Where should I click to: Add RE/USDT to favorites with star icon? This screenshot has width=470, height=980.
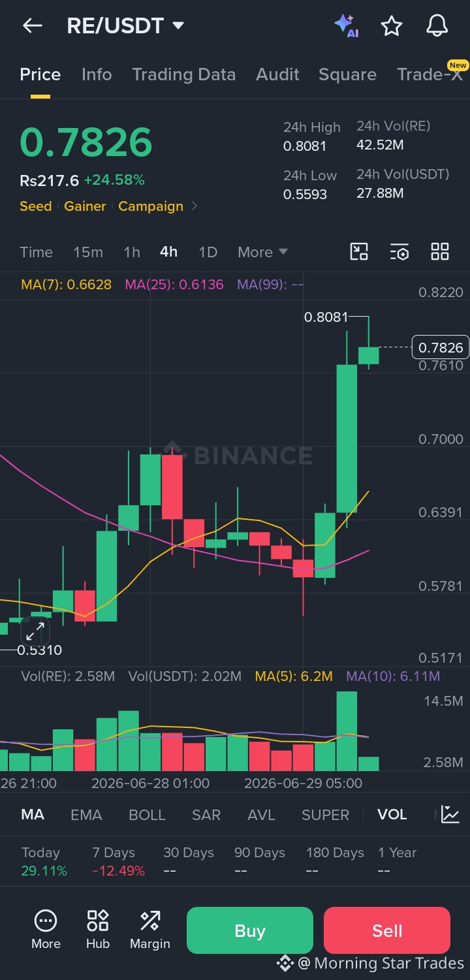(x=391, y=26)
